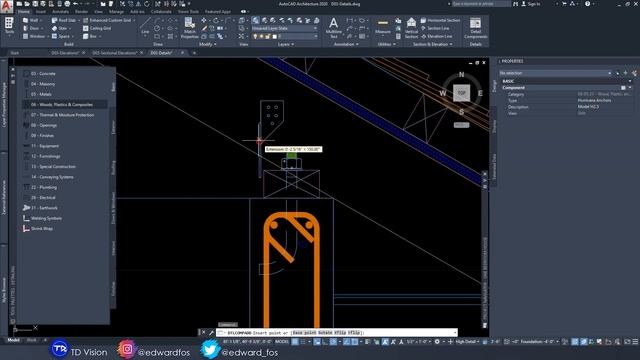Click the Circle tool in Draw panel
Screen dimensions: 640x360
[157, 29]
